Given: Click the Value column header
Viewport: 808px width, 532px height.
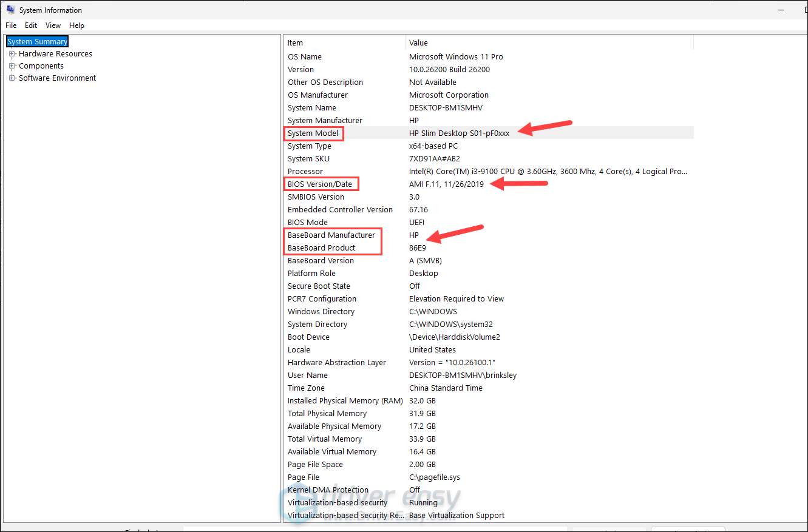Looking at the screenshot, I should [x=549, y=42].
